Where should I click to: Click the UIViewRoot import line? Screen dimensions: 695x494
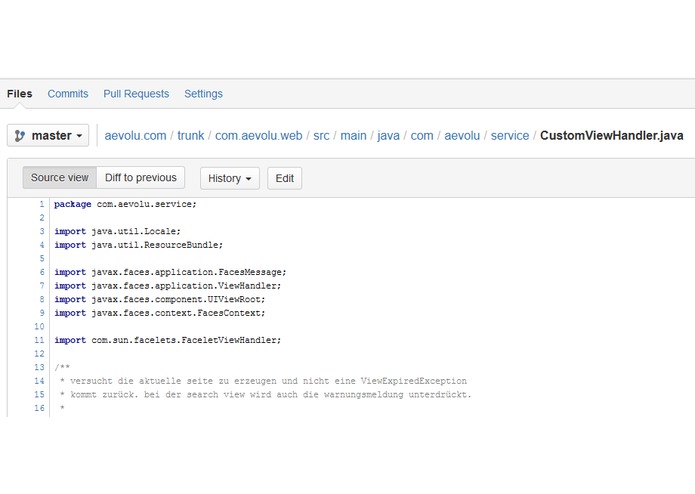pos(160,300)
